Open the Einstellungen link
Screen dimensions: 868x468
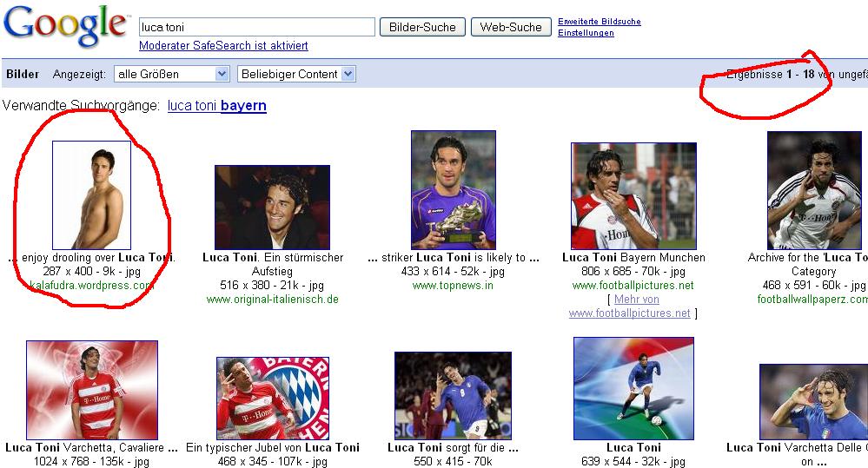[586, 33]
